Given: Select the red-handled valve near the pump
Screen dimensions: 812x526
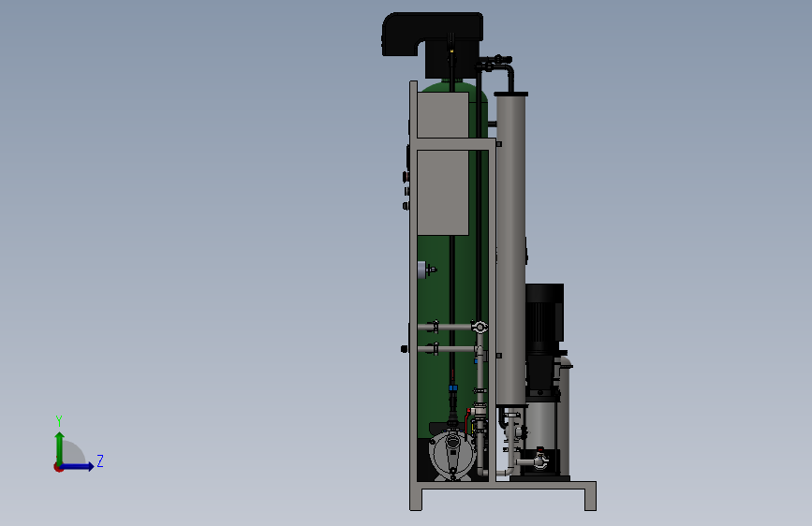Looking at the screenshot, I should click(467, 420).
